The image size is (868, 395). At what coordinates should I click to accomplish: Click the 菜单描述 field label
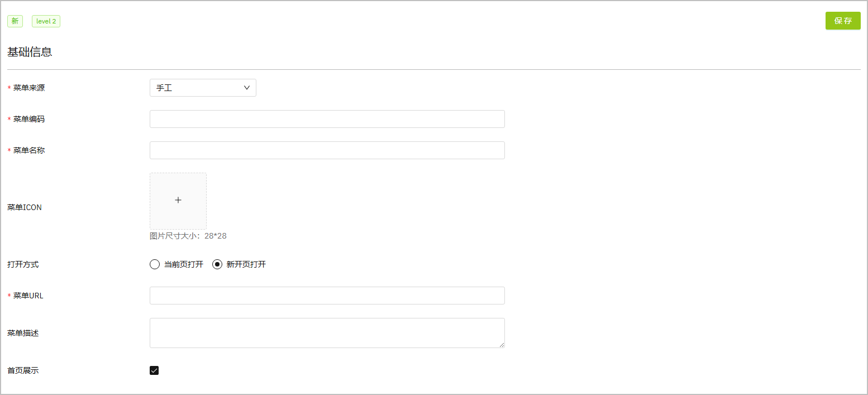coord(23,333)
